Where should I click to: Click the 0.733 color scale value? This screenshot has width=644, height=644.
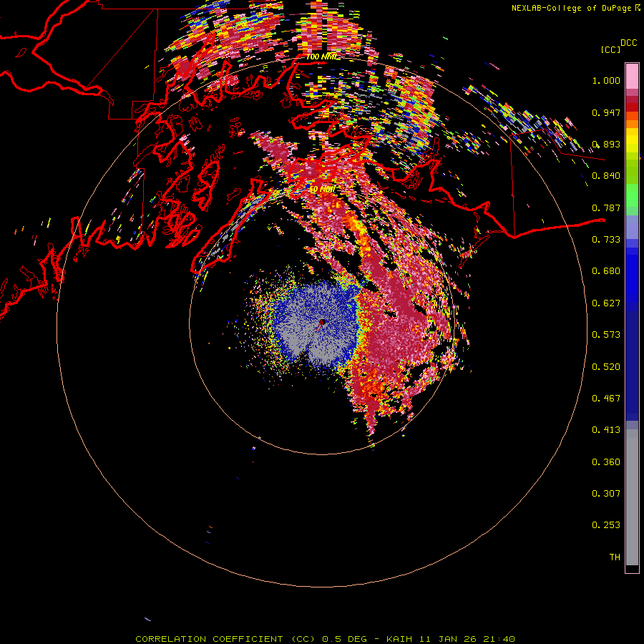[606, 240]
